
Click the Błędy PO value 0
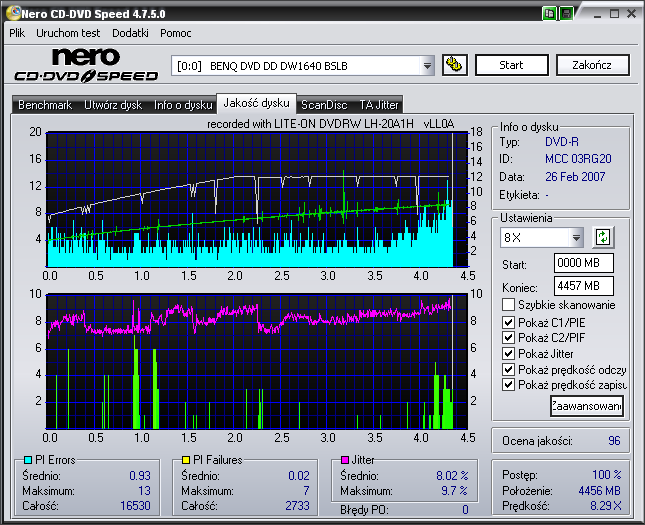point(465,510)
